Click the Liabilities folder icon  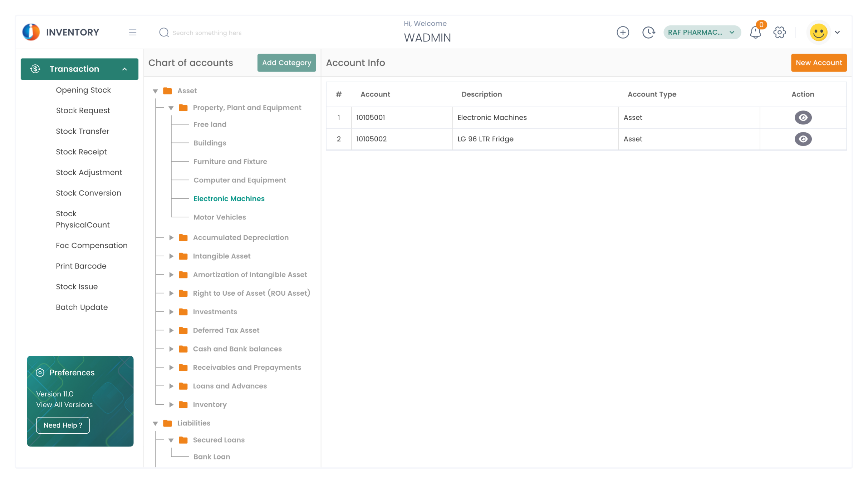point(167,423)
